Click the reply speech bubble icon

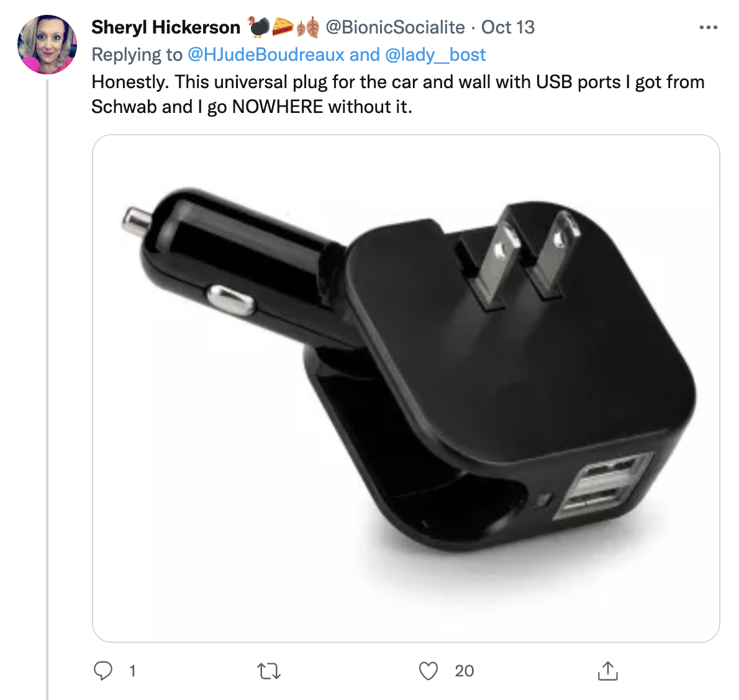[x=103, y=671]
